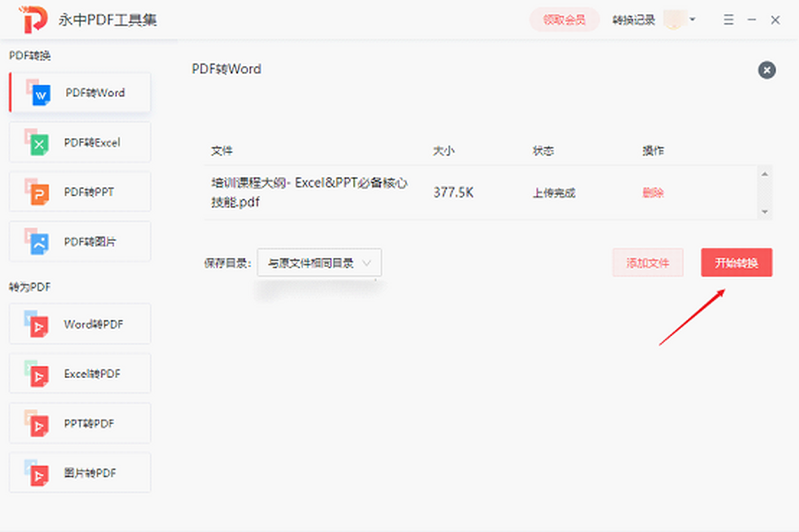Click the 添加文件 button
Image resolution: width=799 pixels, height=532 pixels.
point(647,263)
